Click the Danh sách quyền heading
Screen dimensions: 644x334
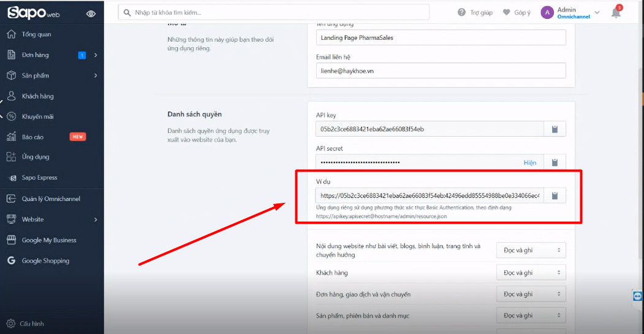[194, 114]
